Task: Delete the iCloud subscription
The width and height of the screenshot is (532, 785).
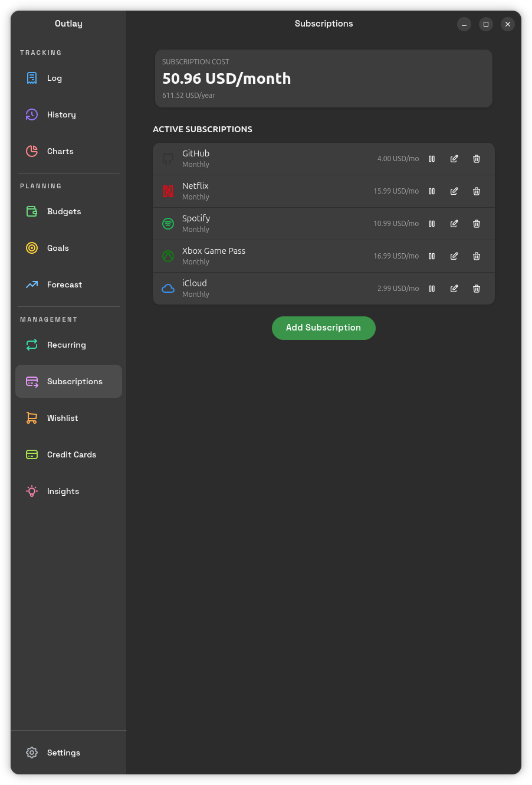Action: (477, 289)
